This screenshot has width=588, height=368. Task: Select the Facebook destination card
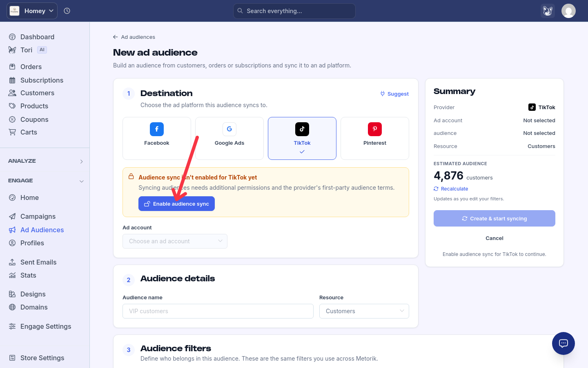(x=157, y=138)
